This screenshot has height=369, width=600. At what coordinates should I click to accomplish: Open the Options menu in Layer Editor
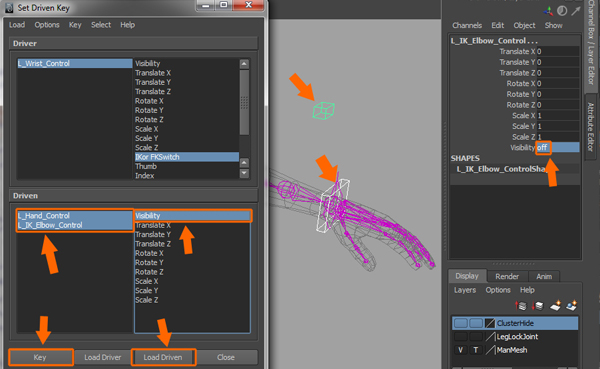(x=498, y=290)
